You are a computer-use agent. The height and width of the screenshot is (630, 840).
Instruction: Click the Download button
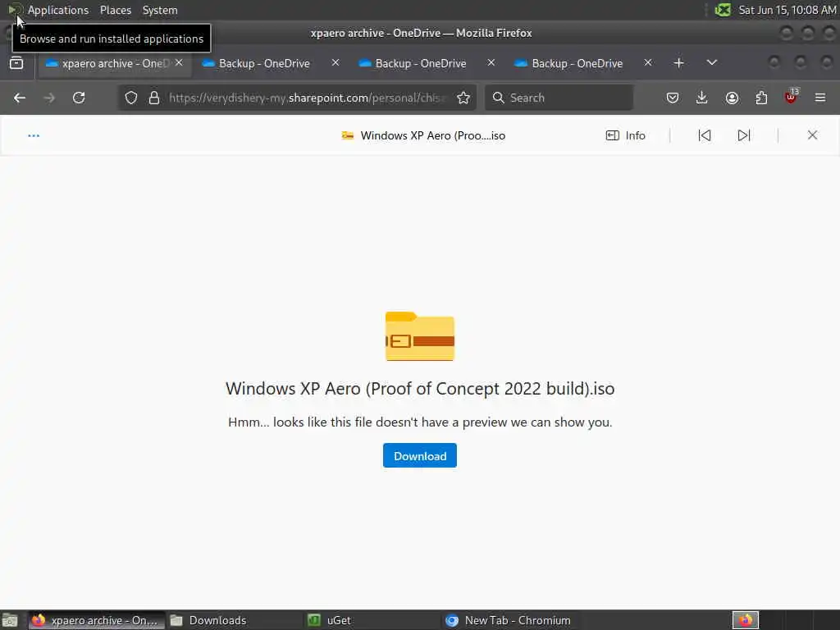(420, 456)
